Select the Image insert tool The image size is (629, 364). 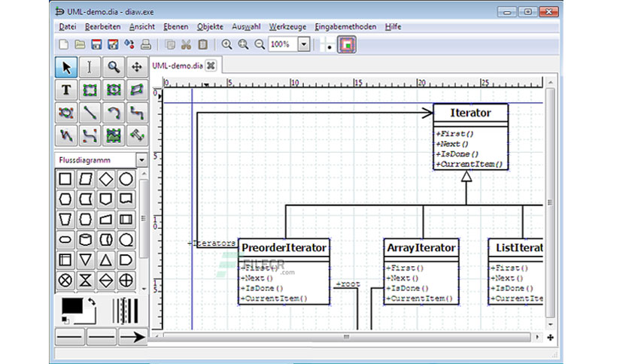pyautogui.click(x=113, y=136)
